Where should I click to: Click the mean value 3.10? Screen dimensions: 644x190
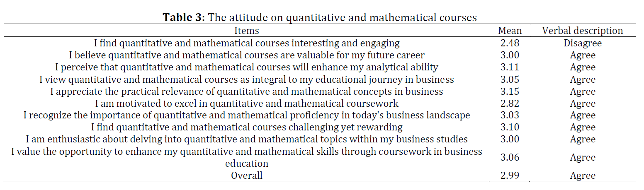[x=510, y=127]
